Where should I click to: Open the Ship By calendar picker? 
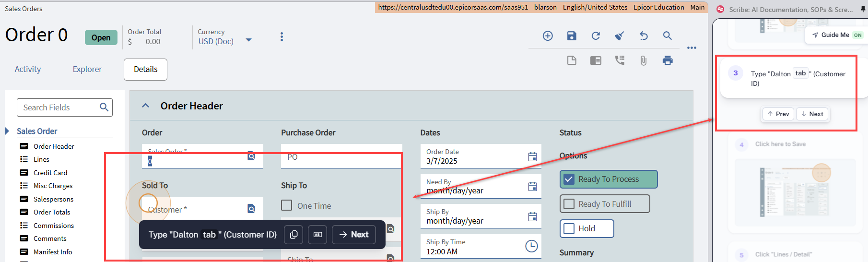pos(532,216)
